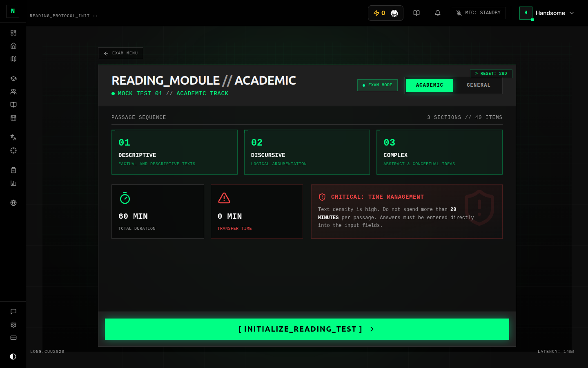Click CRITICAL: TIME MANAGEMENT heading

377,197
